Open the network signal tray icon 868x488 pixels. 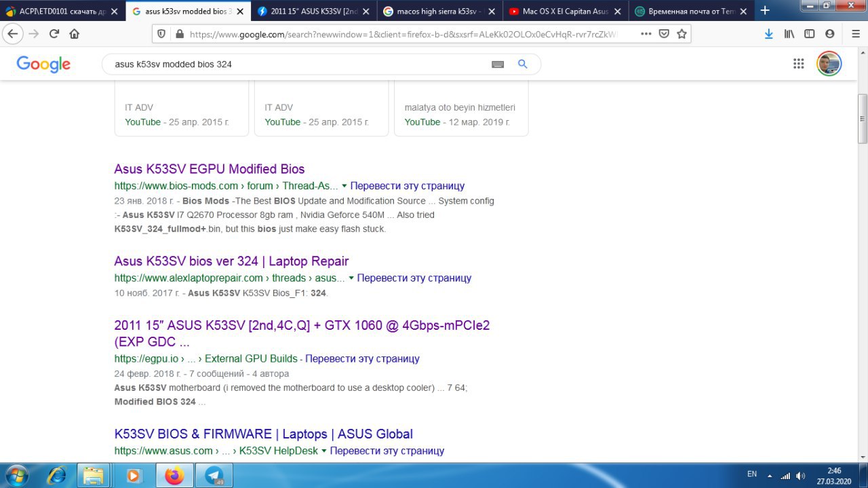coord(785,476)
